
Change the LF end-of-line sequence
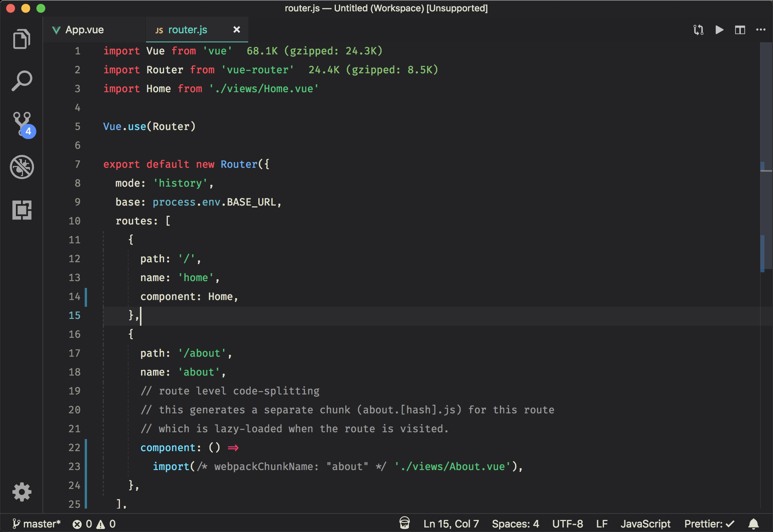pos(602,524)
